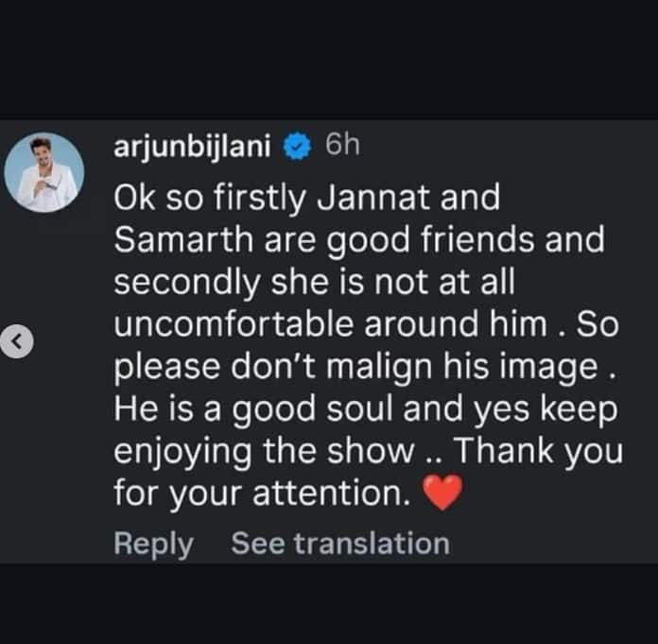The width and height of the screenshot is (658, 644).
Task: Open the arjunbijlani username link
Action: (194, 147)
